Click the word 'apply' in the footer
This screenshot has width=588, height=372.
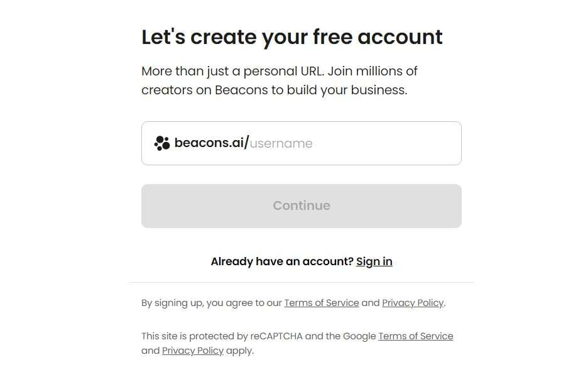tap(239, 351)
